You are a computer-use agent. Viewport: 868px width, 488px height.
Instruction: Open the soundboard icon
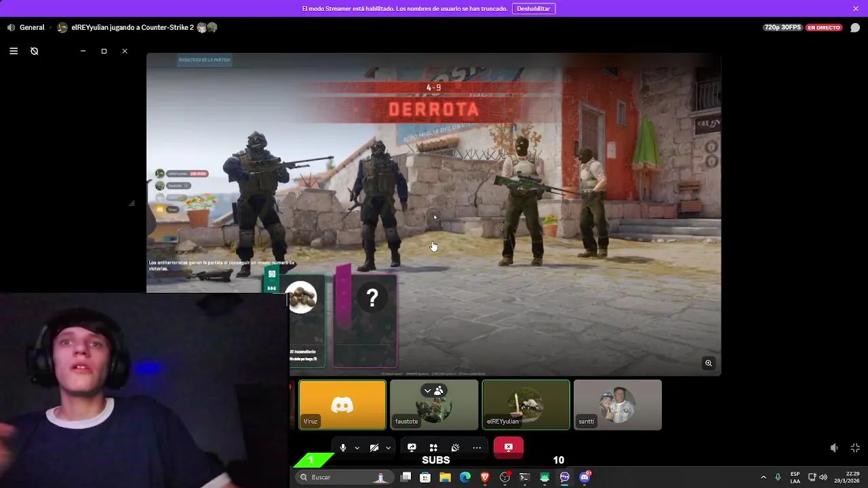click(455, 447)
